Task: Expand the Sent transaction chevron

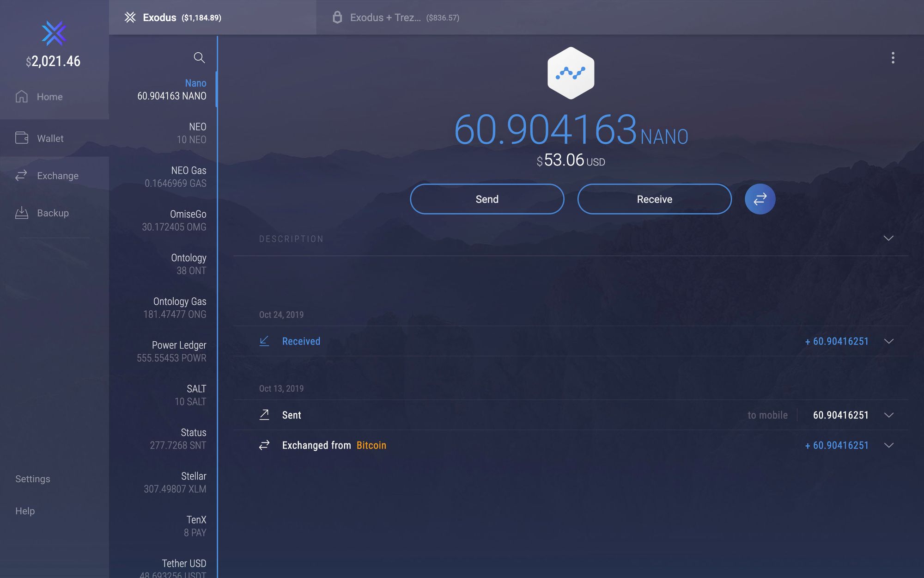Action: pyautogui.click(x=888, y=415)
